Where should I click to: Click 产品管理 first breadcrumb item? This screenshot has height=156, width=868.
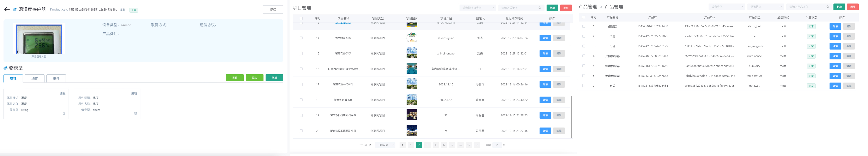pos(588,7)
